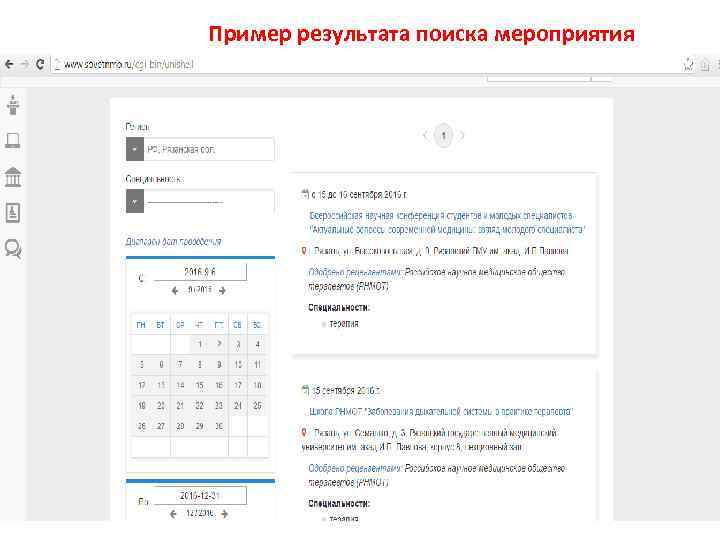This screenshot has height=540, width=720.
Task: Click the location pin of the first event
Action: pos(304,251)
